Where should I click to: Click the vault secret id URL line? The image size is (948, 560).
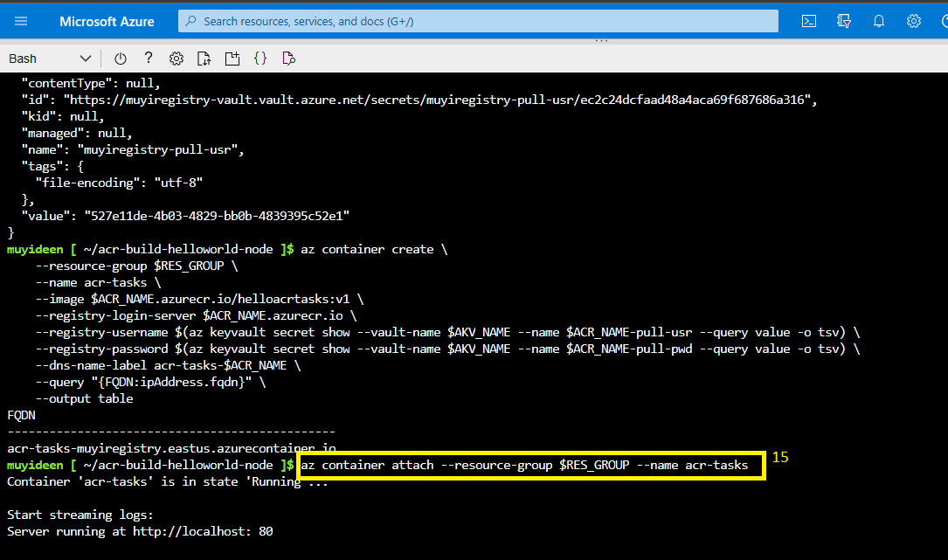(419, 100)
